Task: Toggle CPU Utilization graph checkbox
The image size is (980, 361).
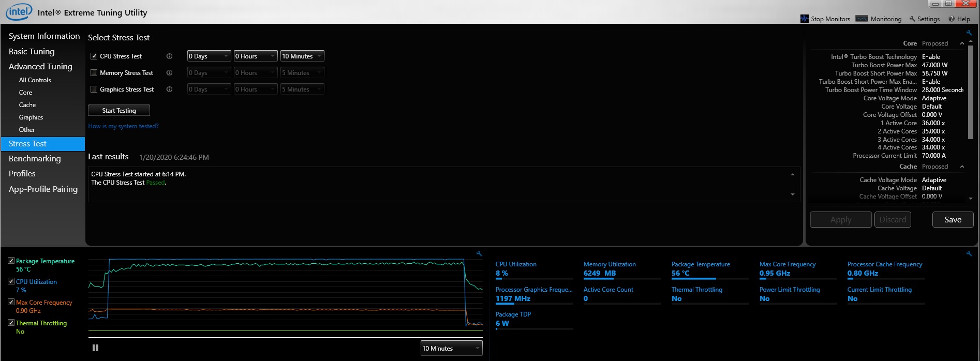Action: click(11, 281)
